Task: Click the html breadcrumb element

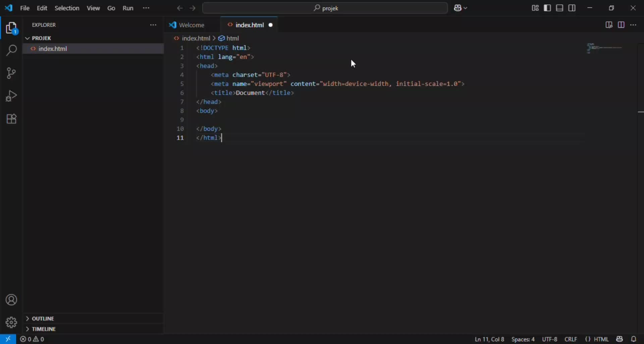Action: click(x=229, y=39)
